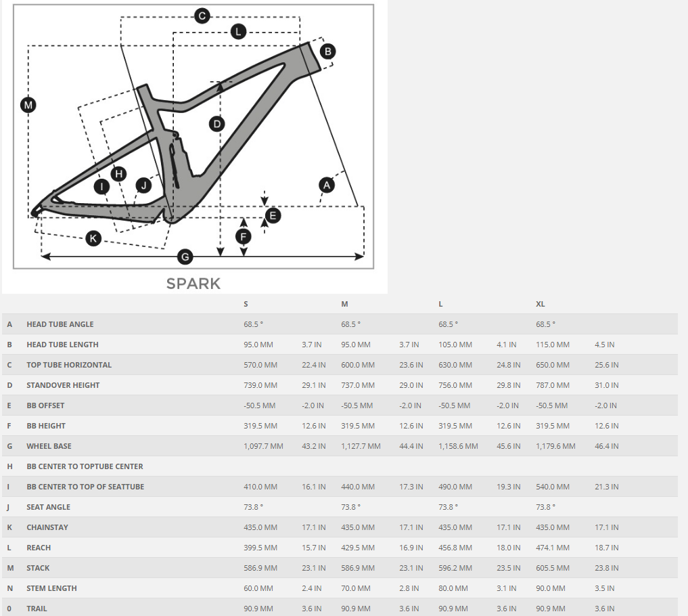
Task: Select the HEAD TUBE LENGTH row label
Action: (x=62, y=345)
